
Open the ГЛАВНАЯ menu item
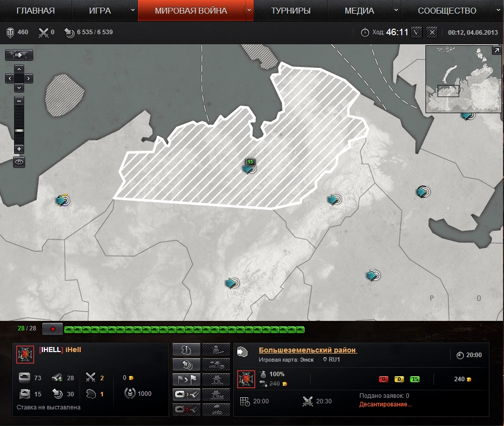(x=35, y=11)
